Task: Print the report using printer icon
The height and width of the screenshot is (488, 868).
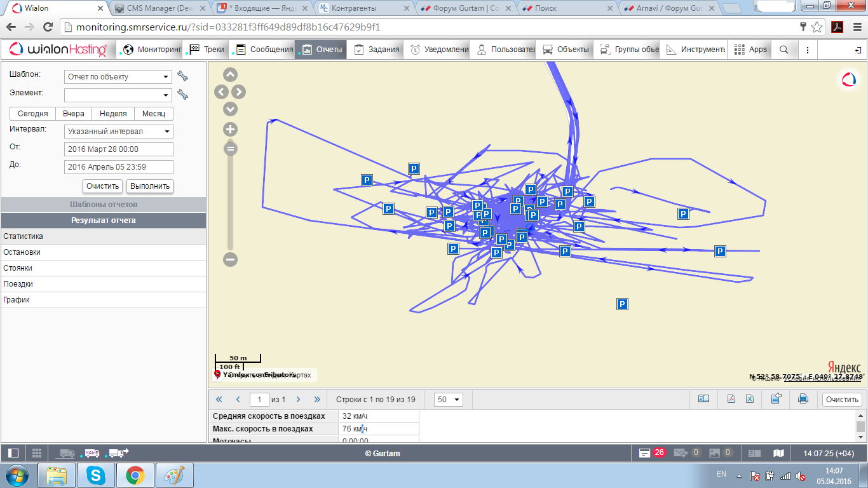Action: [803, 399]
